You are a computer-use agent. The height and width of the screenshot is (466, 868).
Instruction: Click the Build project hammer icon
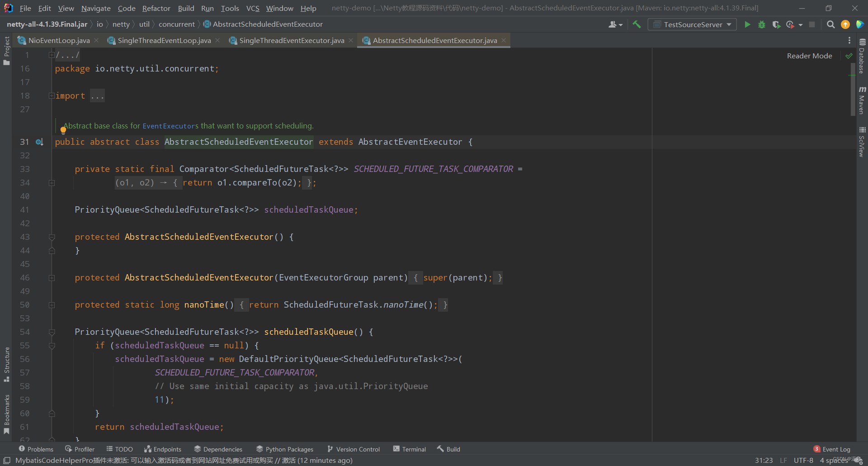click(x=637, y=24)
